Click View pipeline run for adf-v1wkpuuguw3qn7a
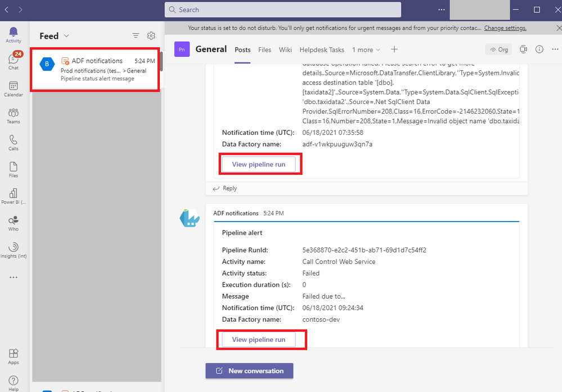The image size is (562, 392). 259,164
